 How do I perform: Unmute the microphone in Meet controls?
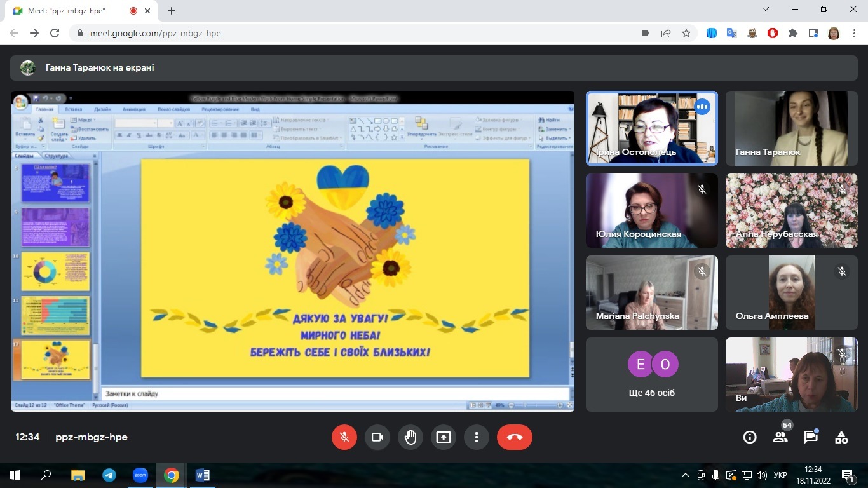click(x=344, y=437)
